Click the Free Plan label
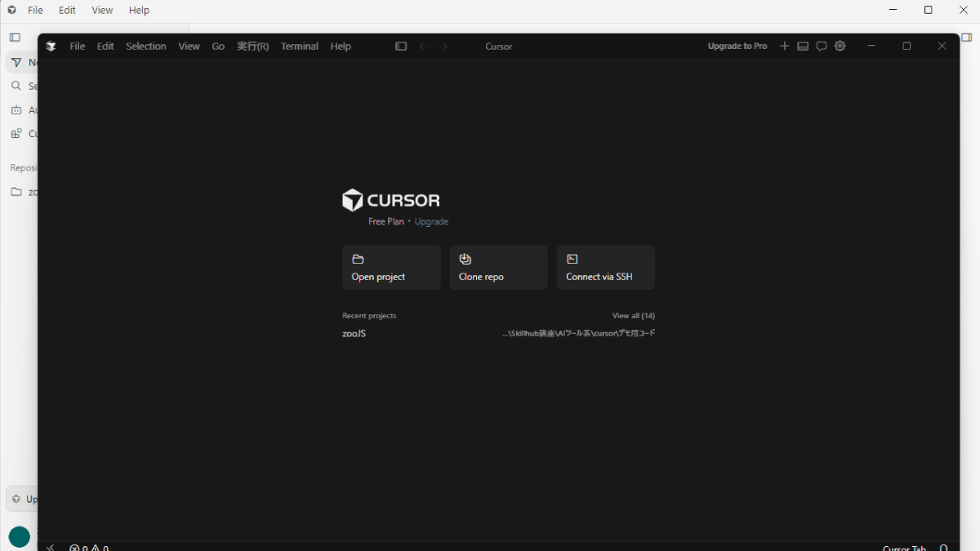980x551 pixels. click(386, 222)
